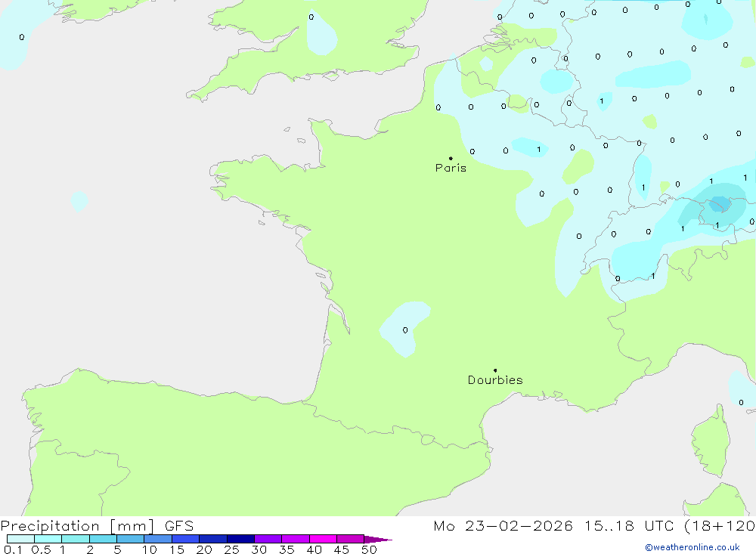Click the 0 value over southern England
756x554 pixels.
311,17
